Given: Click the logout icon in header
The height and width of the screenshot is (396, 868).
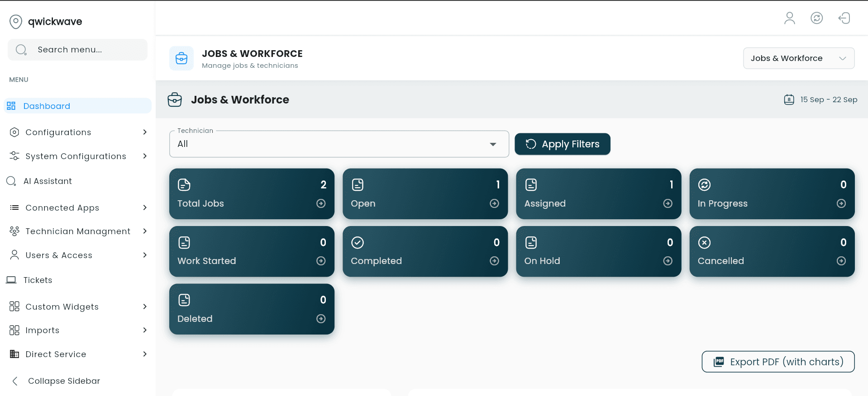Looking at the screenshot, I should pos(844,18).
